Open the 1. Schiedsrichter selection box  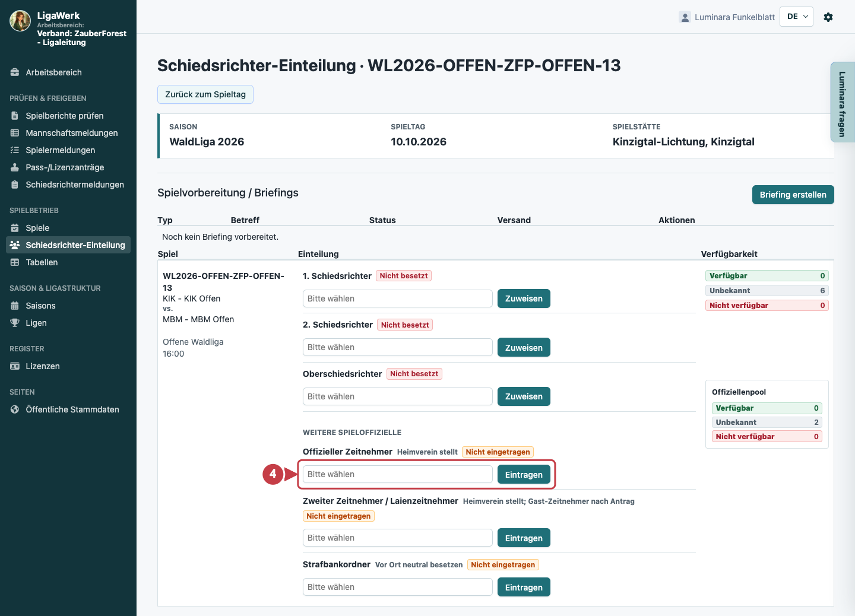[x=398, y=299]
